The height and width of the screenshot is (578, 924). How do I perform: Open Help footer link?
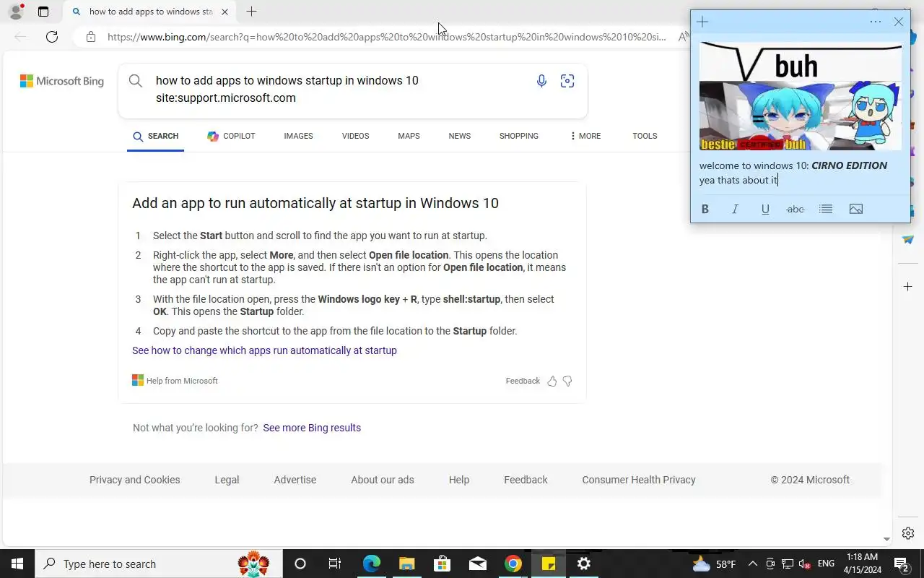(x=459, y=480)
